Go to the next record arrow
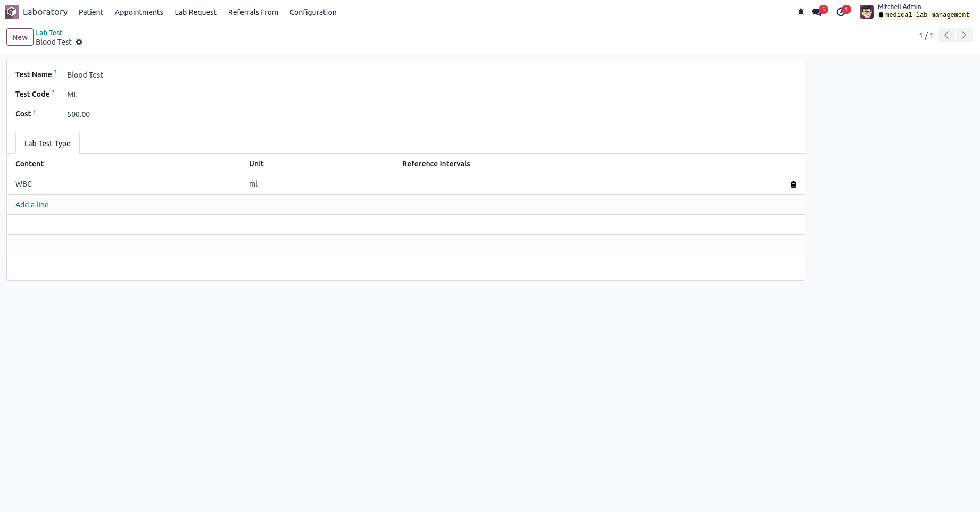980x512 pixels. click(964, 35)
